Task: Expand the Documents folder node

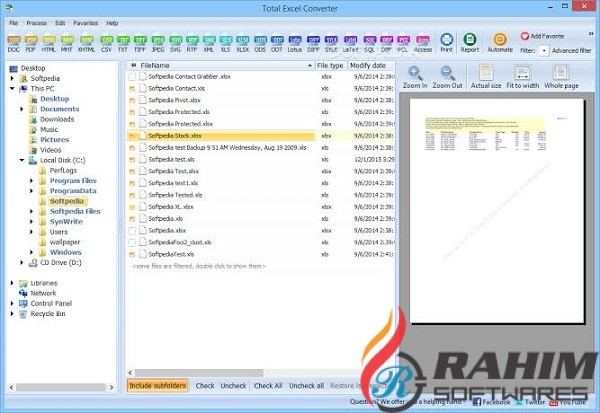Action: click(22, 109)
